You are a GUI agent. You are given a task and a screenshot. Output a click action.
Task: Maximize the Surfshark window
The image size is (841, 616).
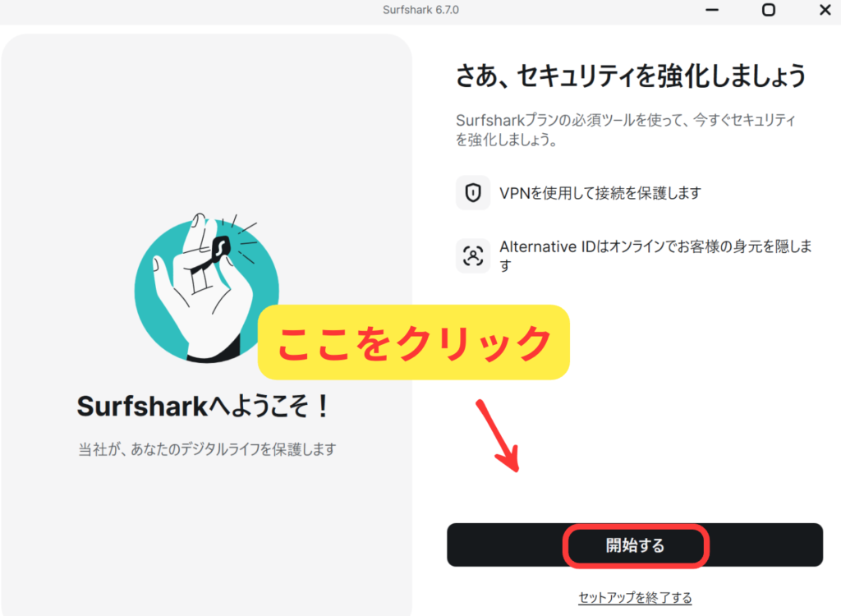[769, 10]
